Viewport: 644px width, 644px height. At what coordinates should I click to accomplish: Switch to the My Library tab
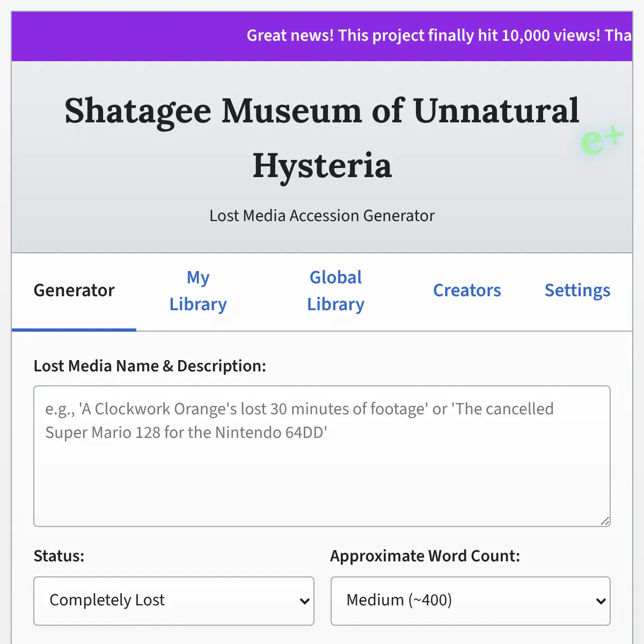point(198,291)
